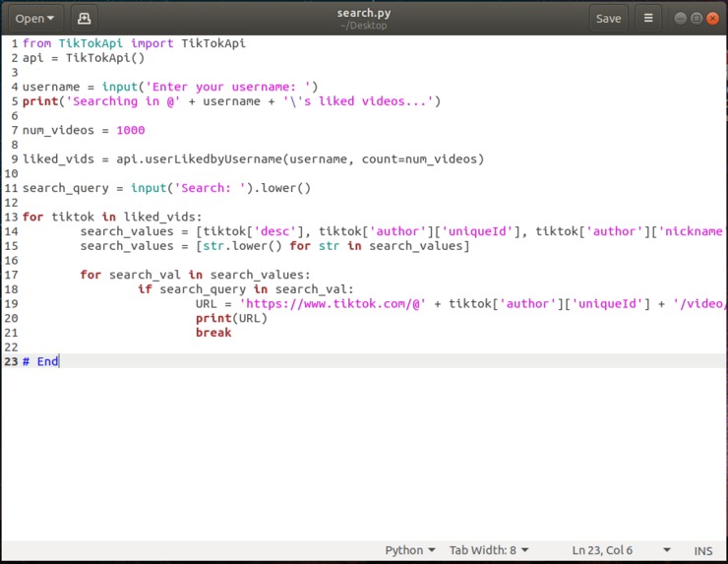
Task: Click line number 23 in gutter
Action: pos(11,361)
